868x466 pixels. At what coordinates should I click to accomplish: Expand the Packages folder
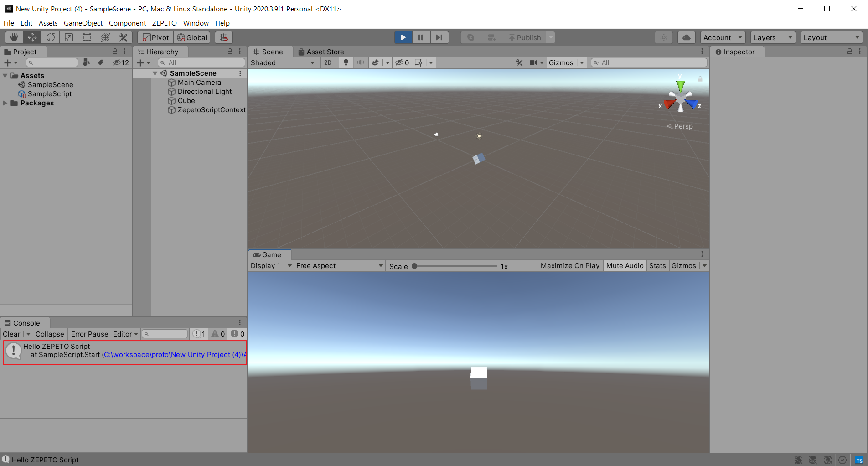tap(5, 103)
